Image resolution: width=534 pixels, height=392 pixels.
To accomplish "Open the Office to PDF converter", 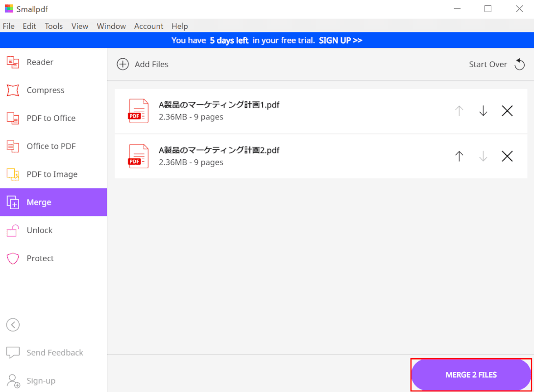I will tap(53, 146).
